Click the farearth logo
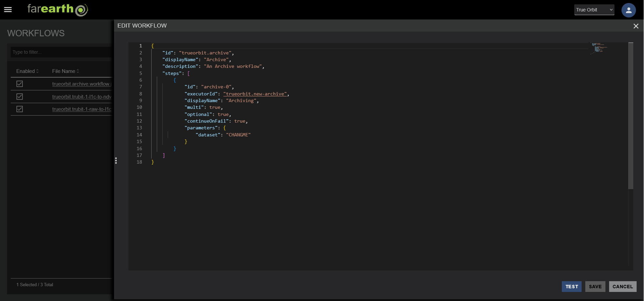This screenshot has height=301, width=644. pyautogui.click(x=58, y=9)
